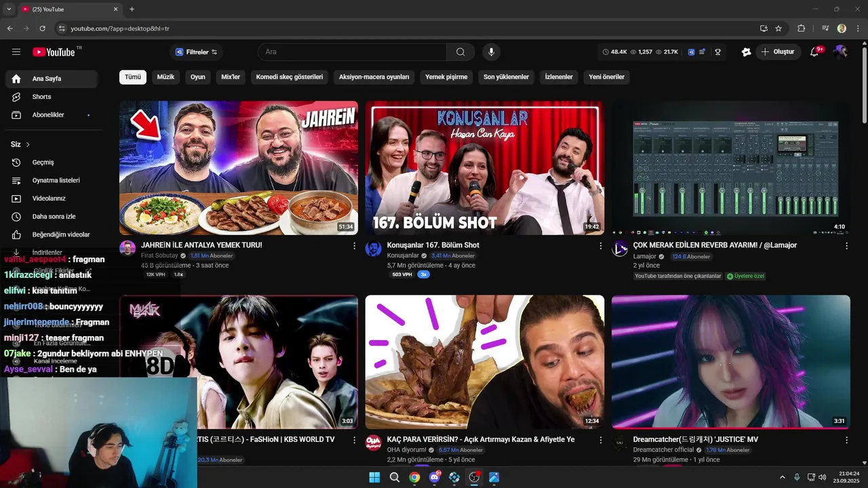
Task: Open Abonelikler in sidebar
Action: click(52, 115)
